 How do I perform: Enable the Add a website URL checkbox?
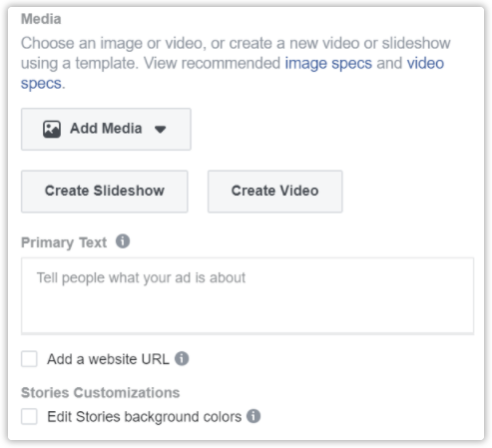tap(29, 359)
